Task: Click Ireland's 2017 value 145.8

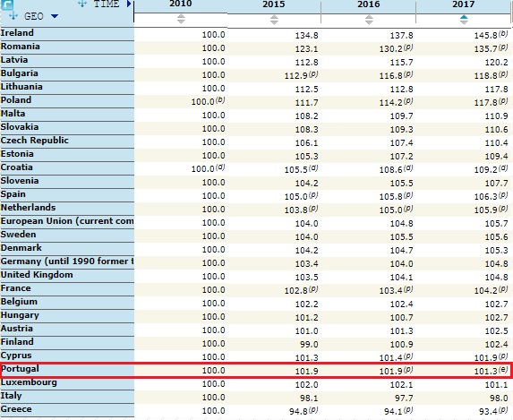Action: click(x=486, y=35)
